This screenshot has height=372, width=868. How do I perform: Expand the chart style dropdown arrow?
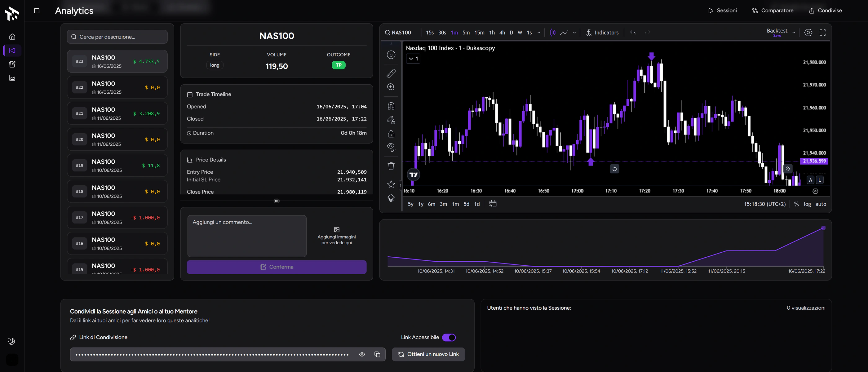tap(574, 33)
